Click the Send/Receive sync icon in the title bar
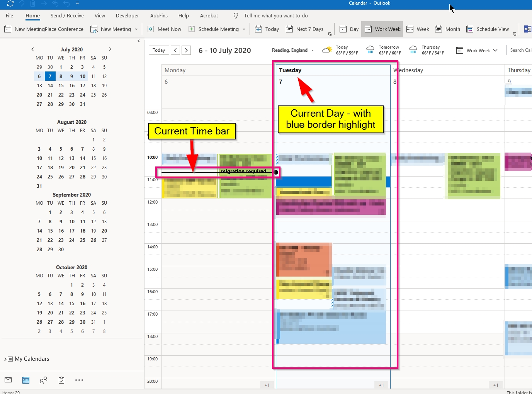Screen dimensions: 532x394 pyautogui.click(x=10, y=3)
